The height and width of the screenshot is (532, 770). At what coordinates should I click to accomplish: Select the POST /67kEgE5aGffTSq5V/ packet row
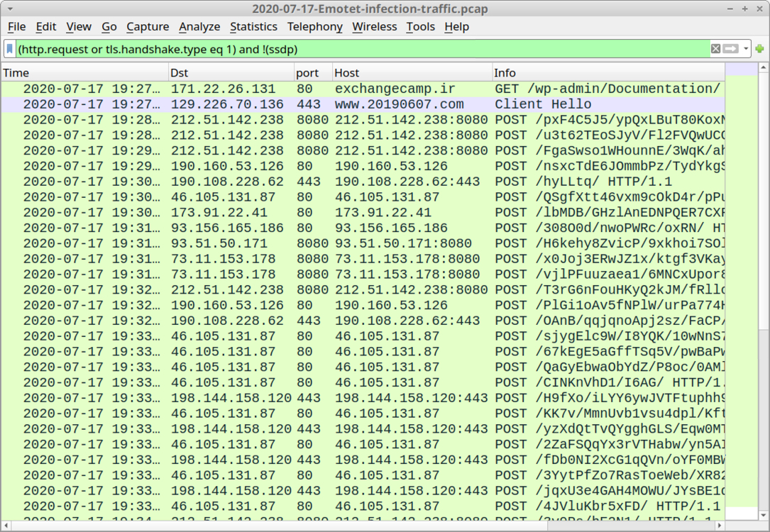(x=363, y=351)
